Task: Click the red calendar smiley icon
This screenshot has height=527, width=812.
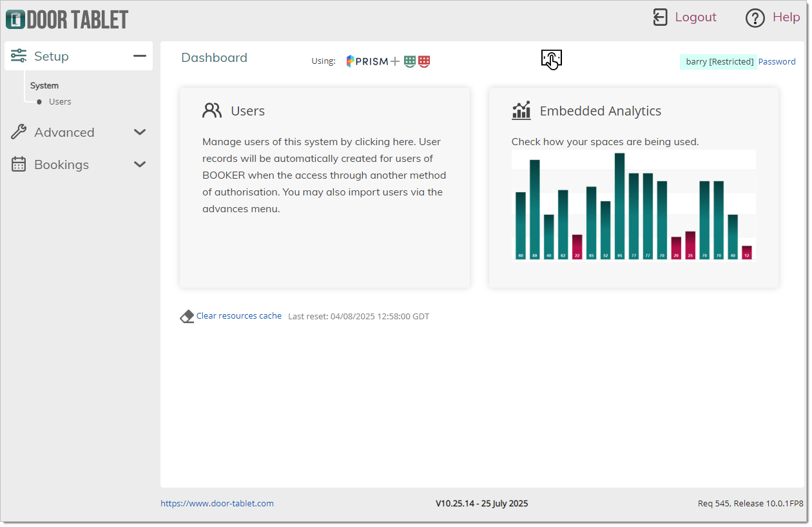Action: point(424,61)
